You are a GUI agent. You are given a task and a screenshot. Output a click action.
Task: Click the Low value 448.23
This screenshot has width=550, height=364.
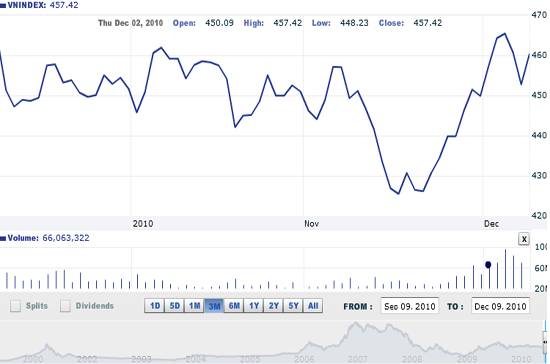click(354, 23)
